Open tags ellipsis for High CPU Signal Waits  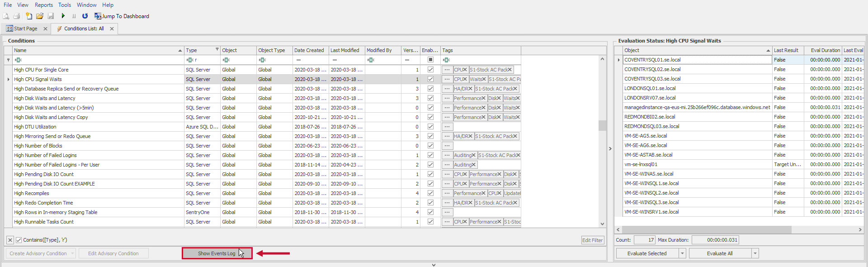tap(447, 79)
